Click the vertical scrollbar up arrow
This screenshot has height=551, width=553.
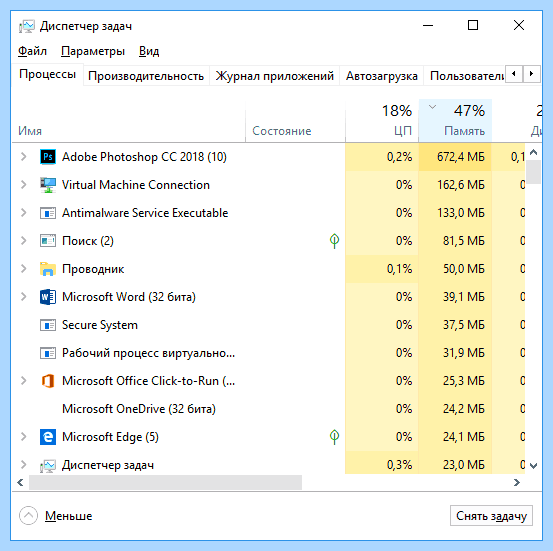(533, 152)
